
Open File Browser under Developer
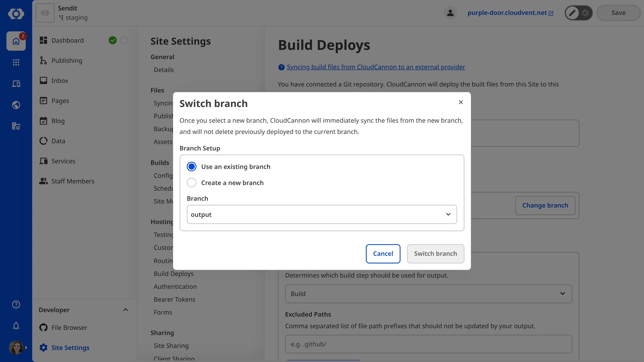pos(69,328)
